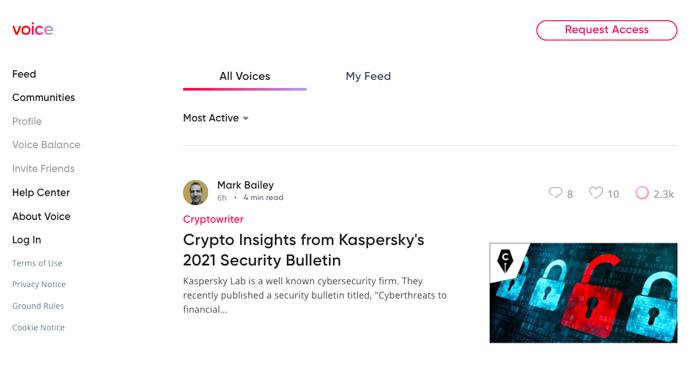
Task: View the Privacy Notice link
Action: point(39,285)
